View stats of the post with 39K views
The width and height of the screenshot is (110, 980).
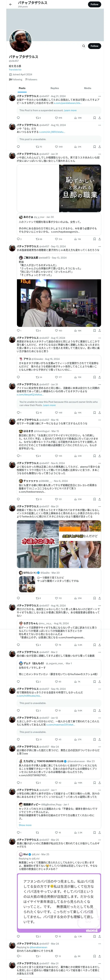tap(78, 118)
